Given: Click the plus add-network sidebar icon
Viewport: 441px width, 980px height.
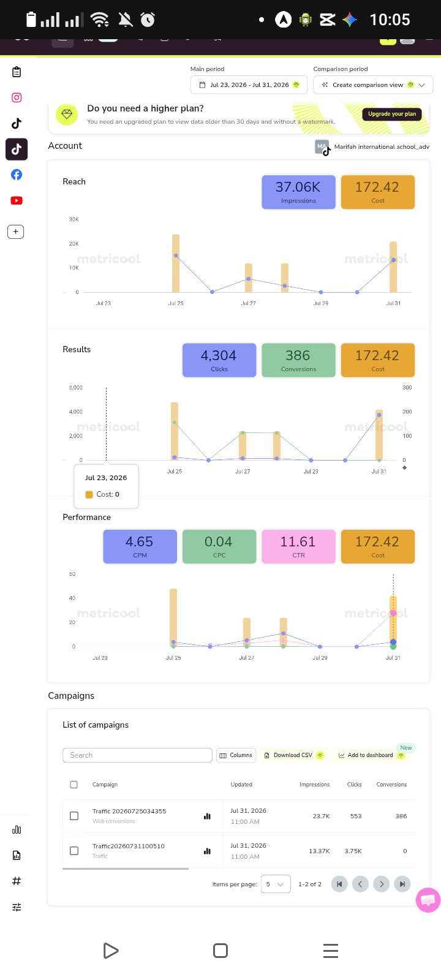Looking at the screenshot, I should [16, 232].
